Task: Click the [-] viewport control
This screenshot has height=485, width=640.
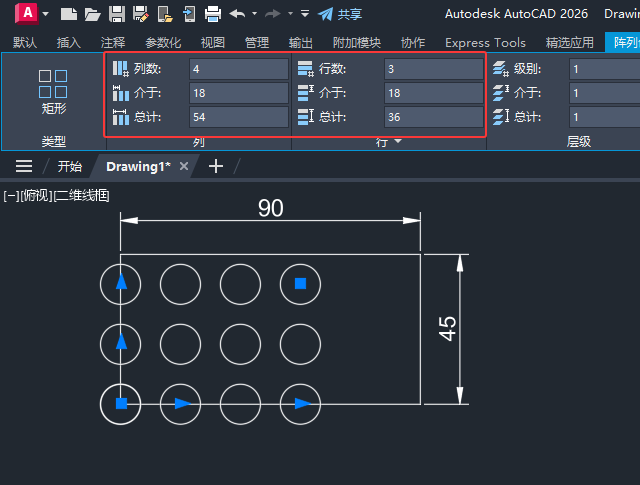Action: click(11, 196)
